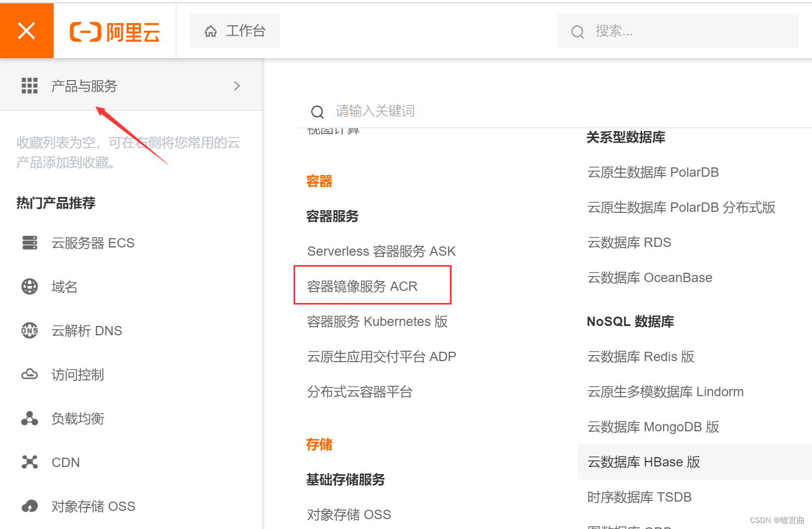Open 云数据库 MongoDB 版

(x=653, y=427)
